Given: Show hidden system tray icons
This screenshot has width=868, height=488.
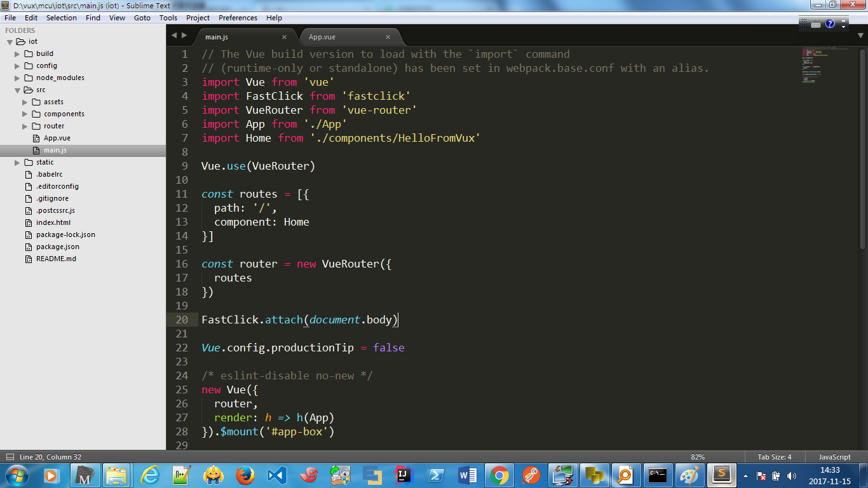Looking at the screenshot, I should (746, 475).
